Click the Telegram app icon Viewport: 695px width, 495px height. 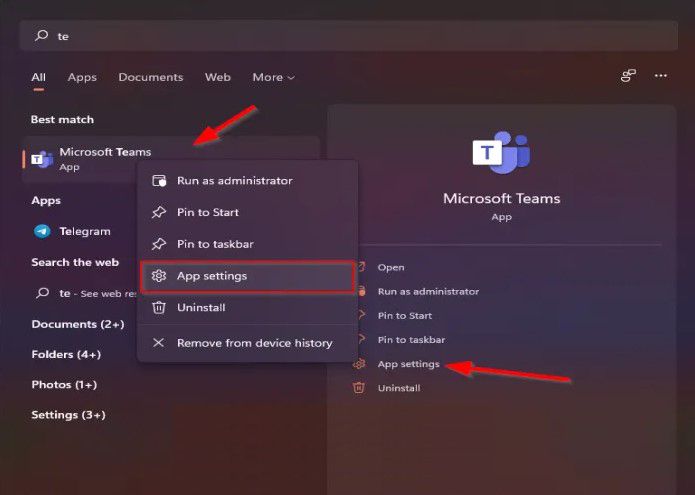pyautogui.click(x=42, y=231)
